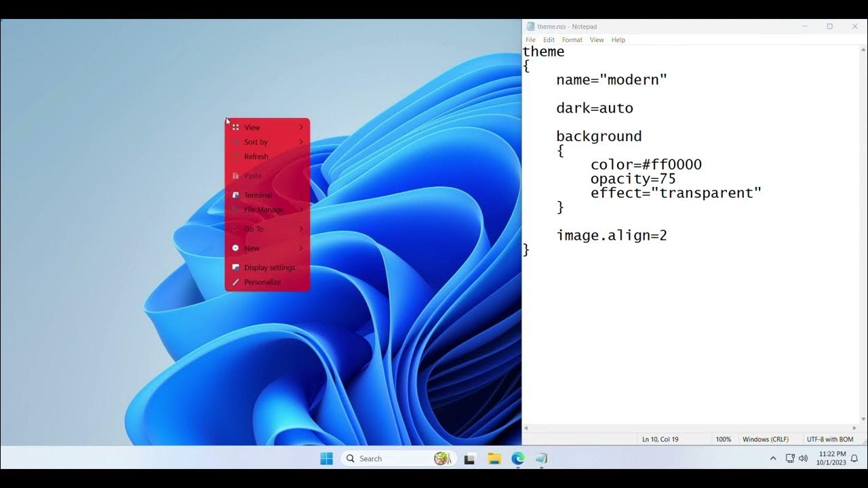The image size is (868, 488).
Task: Click the UTF-8 with BOM status entry
Action: click(x=830, y=439)
